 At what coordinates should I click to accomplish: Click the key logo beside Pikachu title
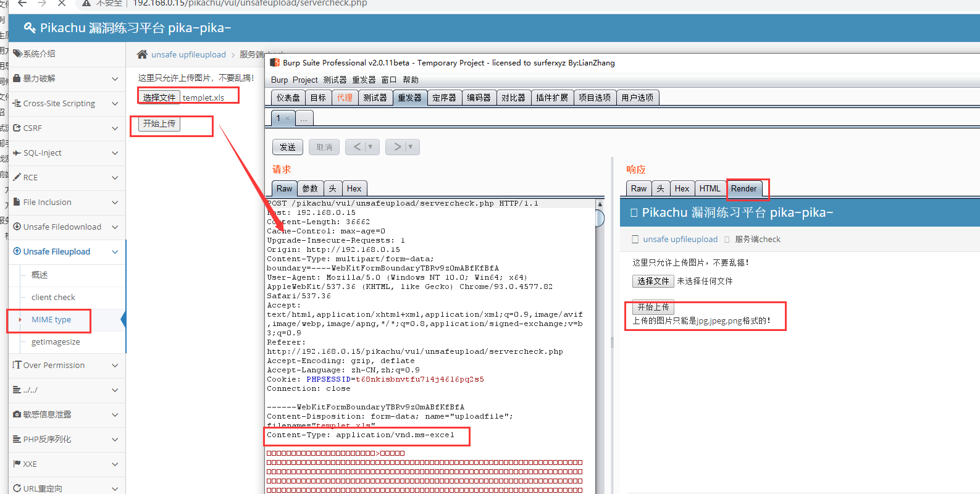(30, 28)
